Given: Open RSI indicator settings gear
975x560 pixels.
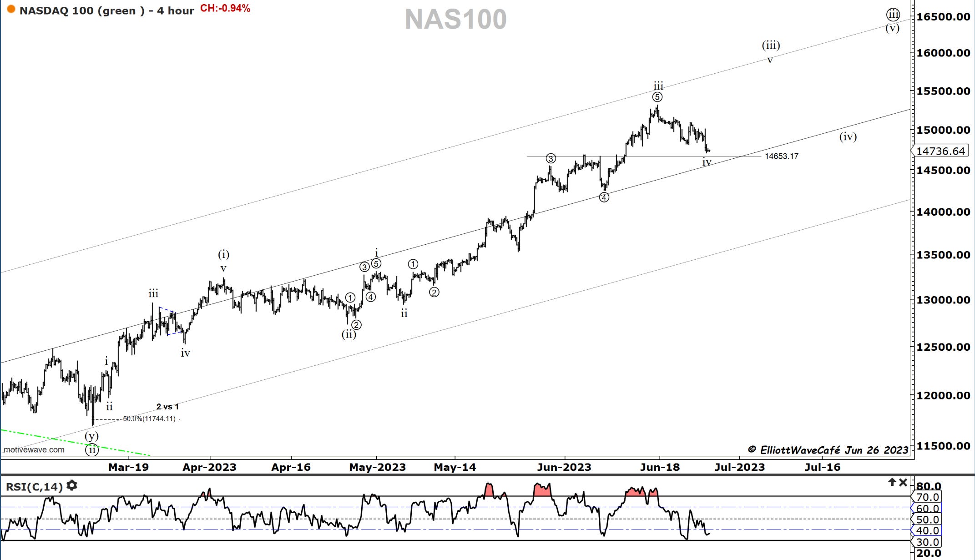Looking at the screenshot, I should pos(72,486).
